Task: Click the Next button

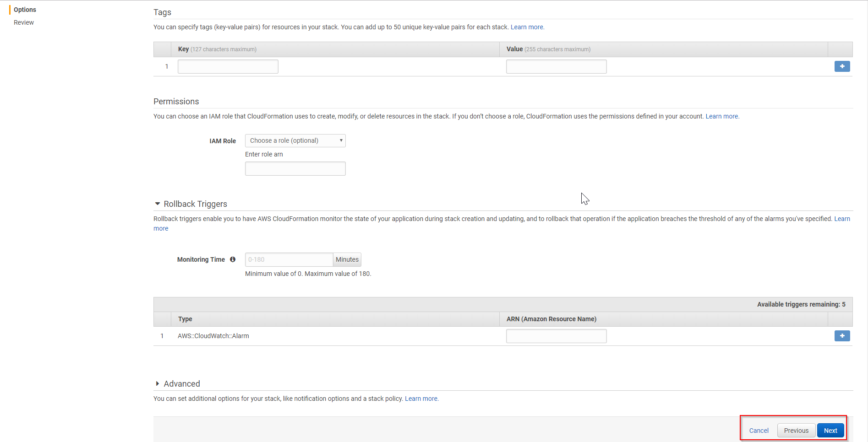Action: point(830,431)
